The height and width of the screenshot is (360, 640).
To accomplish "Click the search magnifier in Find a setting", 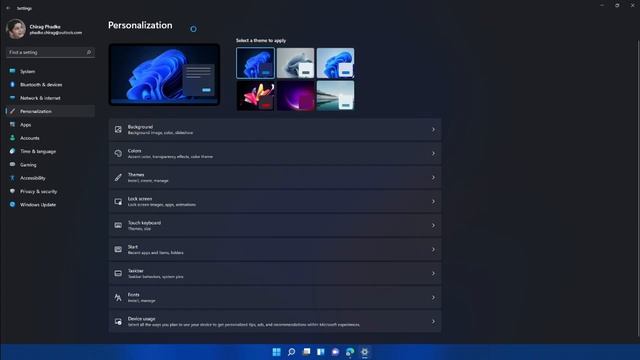I will [x=89, y=52].
